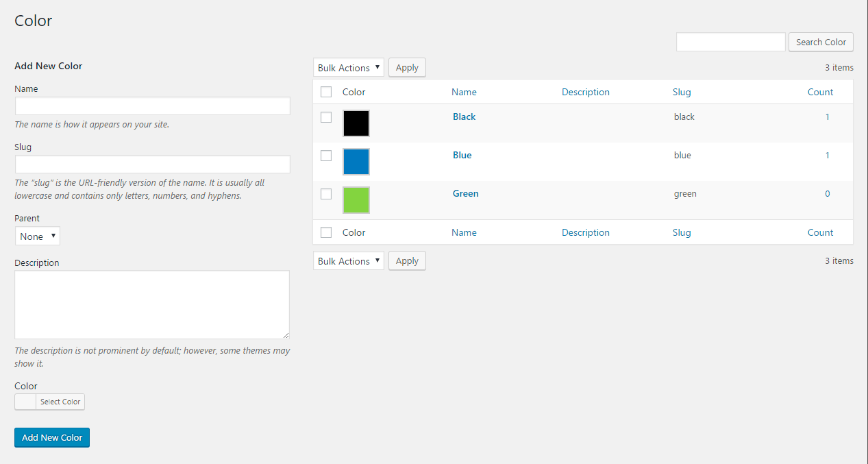Focus the Name text field
Screen dimensions: 868x464
pos(152,106)
